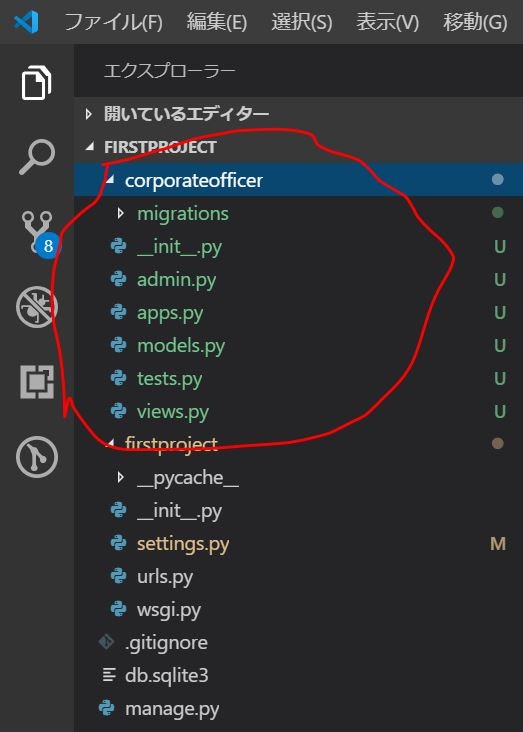Image resolution: width=523 pixels, height=732 pixels.
Task: Open the Explorer activity bar icon
Action: click(36, 83)
